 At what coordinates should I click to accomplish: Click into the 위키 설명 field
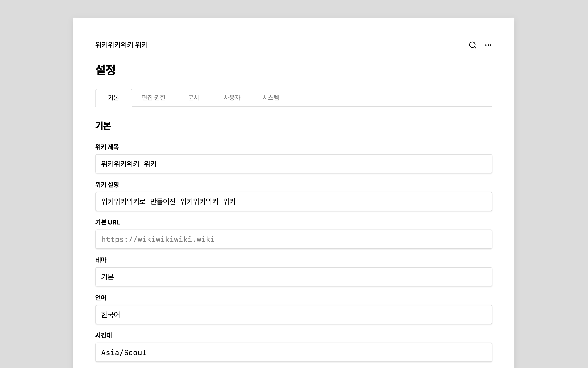(293, 201)
